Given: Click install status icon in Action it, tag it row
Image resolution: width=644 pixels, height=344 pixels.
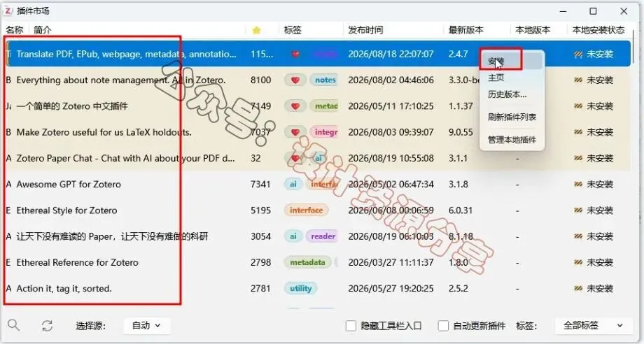Looking at the screenshot, I should click(x=578, y=289).
